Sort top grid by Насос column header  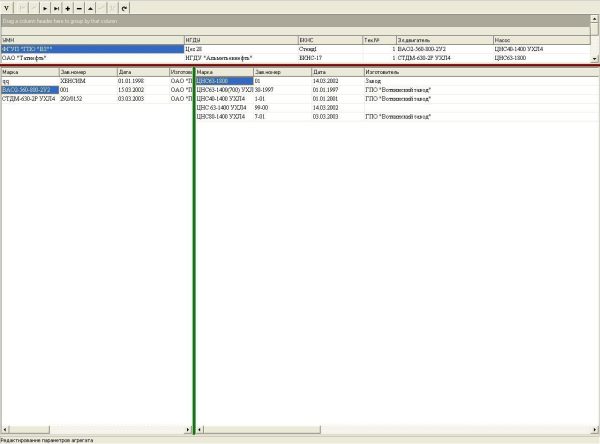[x=541, y=40]
